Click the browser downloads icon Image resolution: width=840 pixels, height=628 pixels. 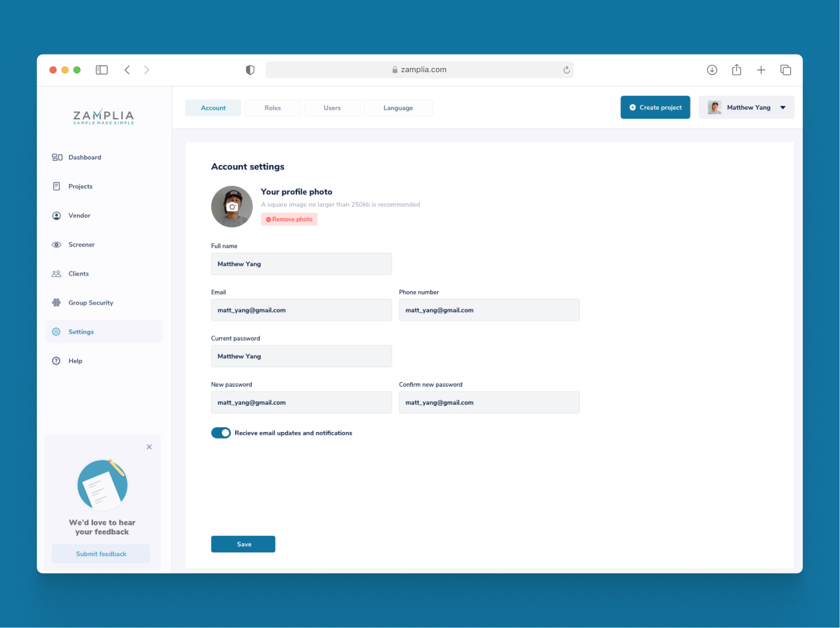pos(712,70)
